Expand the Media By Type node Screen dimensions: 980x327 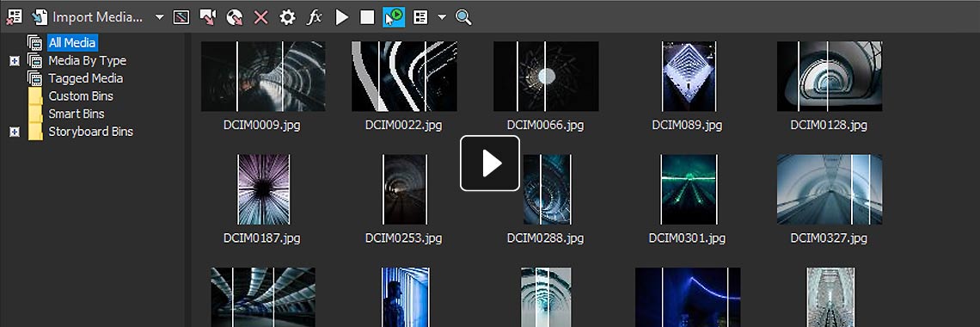point(15,60)
